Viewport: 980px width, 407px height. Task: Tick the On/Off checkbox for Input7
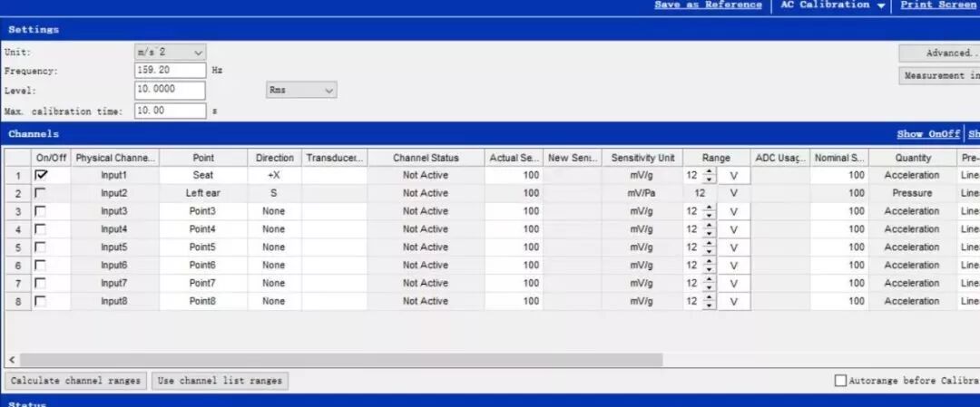pos(41,284)
